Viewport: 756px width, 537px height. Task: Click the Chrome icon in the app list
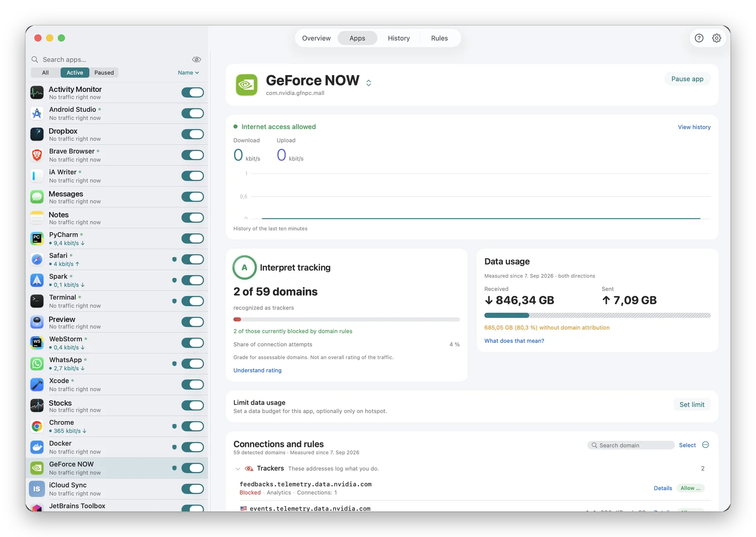click(x=37, y=426)
